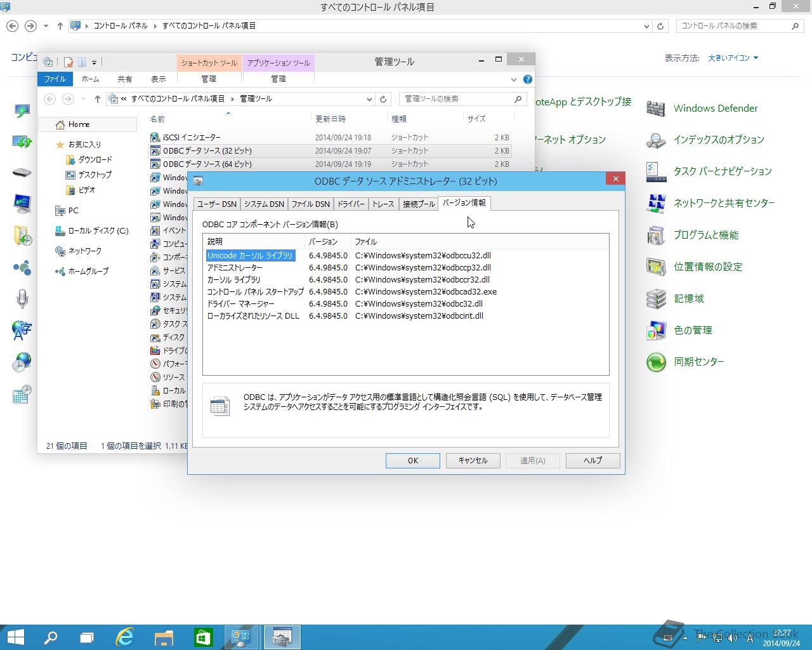Open File Explorer from taskbar
This screenshot has height=650, width=812.
coord(164,637)
